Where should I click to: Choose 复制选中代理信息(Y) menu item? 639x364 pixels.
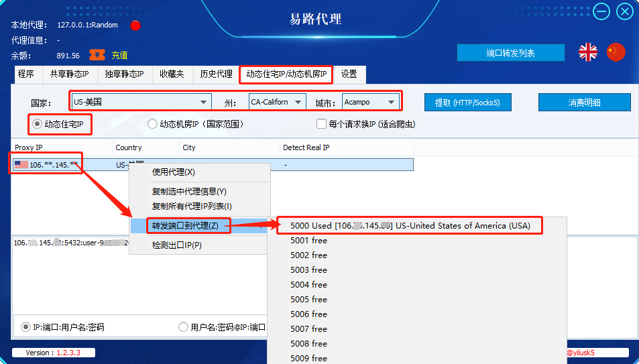[x=200, y=191]
